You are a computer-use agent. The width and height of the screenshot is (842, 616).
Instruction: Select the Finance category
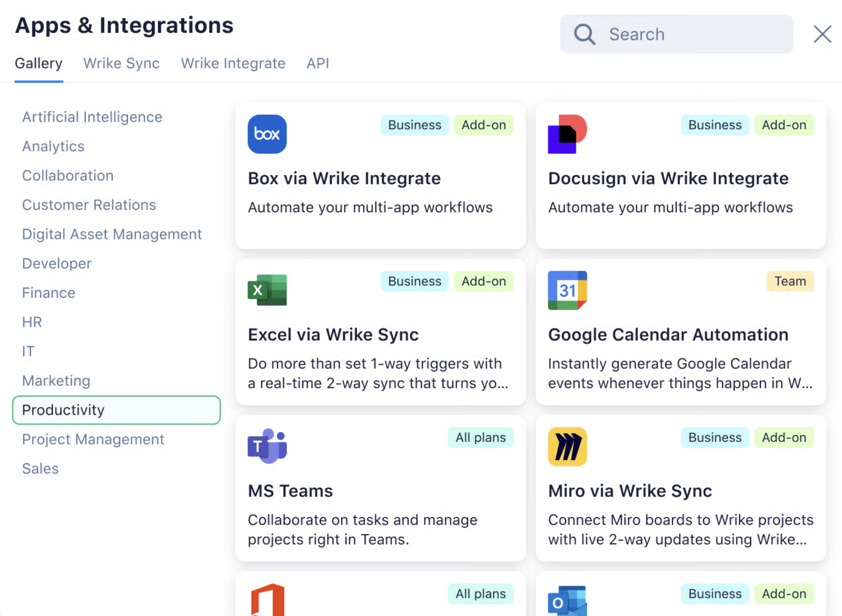pos(49,293)
